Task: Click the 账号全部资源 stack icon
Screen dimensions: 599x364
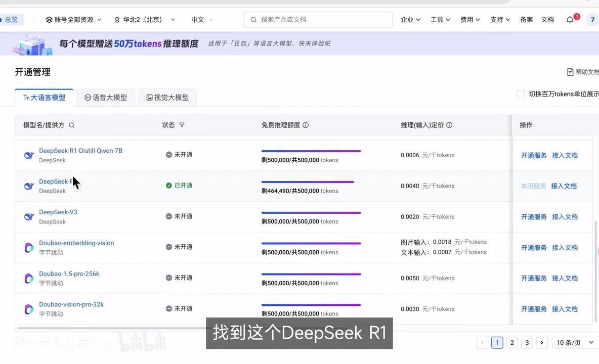Action: (x=49, y=19)
